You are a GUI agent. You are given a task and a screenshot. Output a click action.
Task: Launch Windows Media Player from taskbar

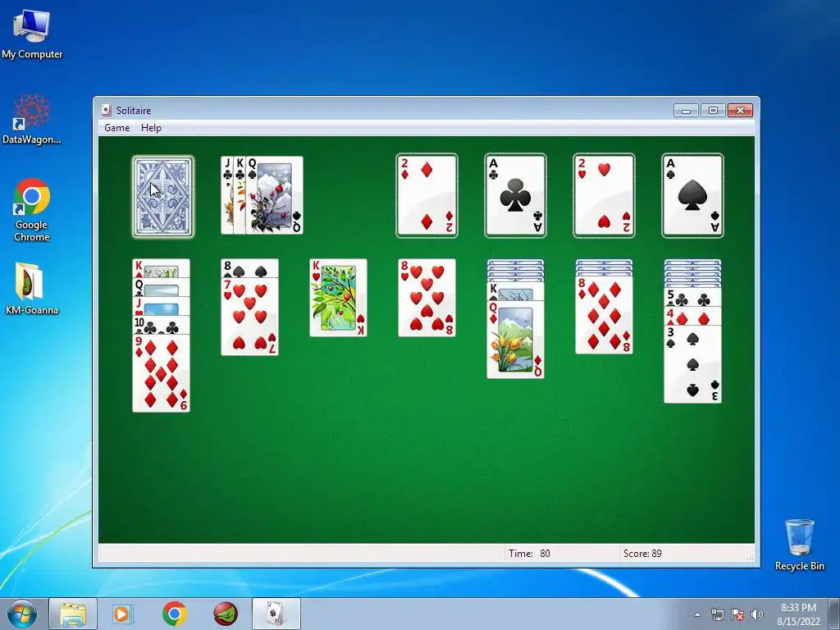pos(123,614)
